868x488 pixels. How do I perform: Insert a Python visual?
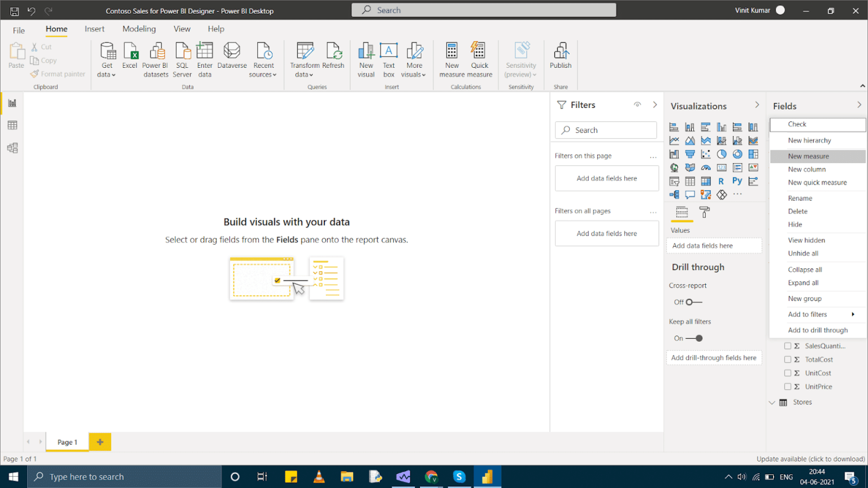click(737, 181)
